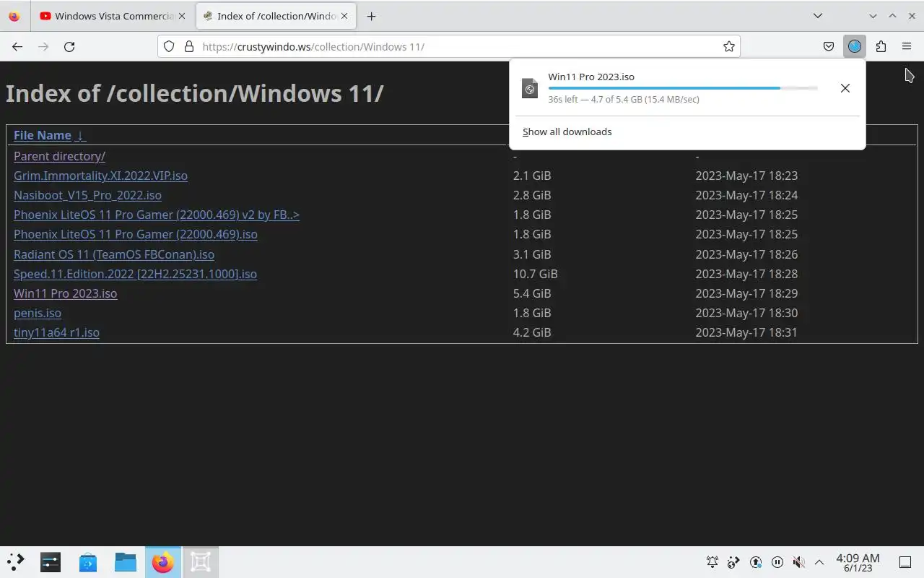Click the shield tracking protection icon
This screenshot has width=924, height=578.
click(169, 46)
